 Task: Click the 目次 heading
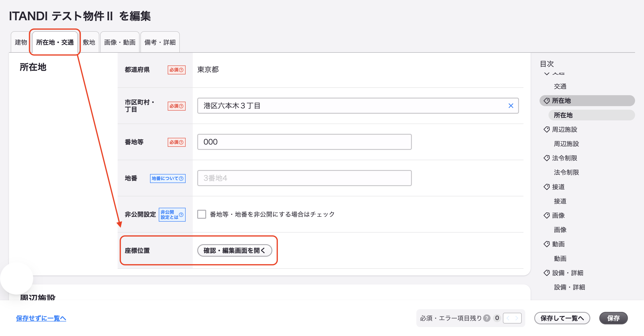[547, 64]
